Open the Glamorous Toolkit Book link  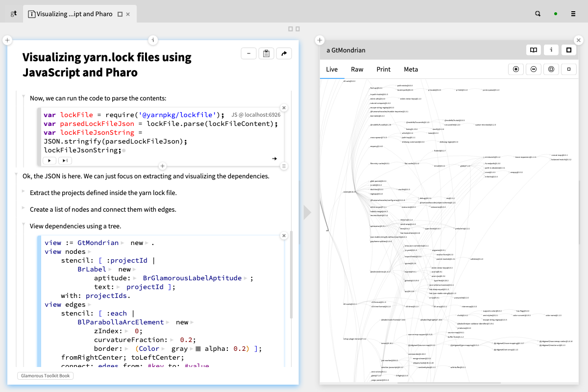45,376
